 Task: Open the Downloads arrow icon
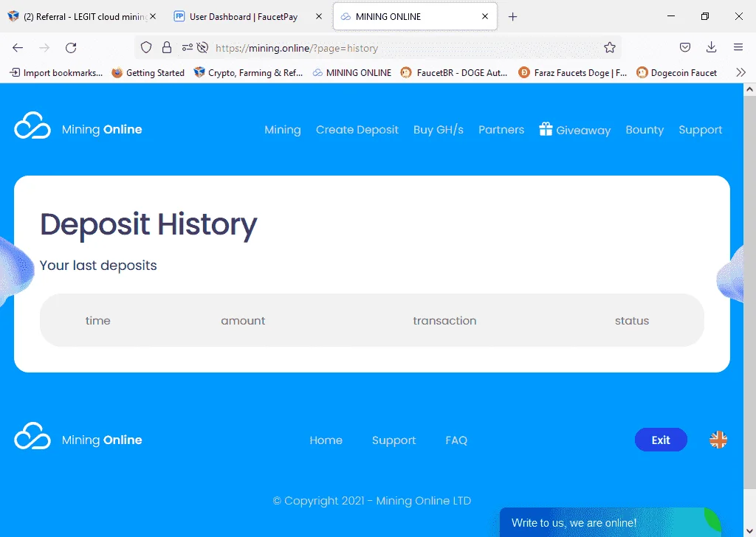click(711, 47)
